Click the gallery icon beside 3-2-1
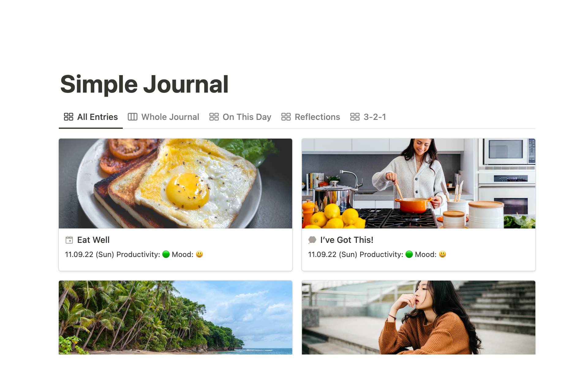This screenshot has width=588, height=368. coord(355,117)
